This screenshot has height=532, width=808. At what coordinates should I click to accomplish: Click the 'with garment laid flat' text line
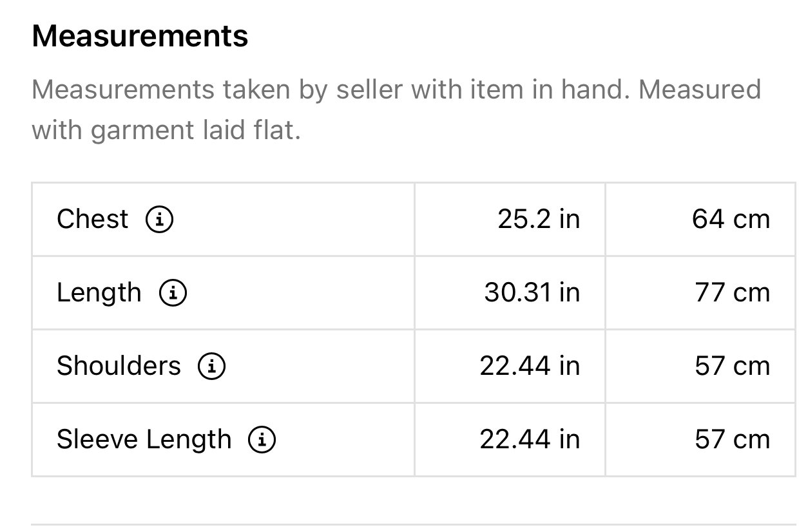[x=166, y=131]
